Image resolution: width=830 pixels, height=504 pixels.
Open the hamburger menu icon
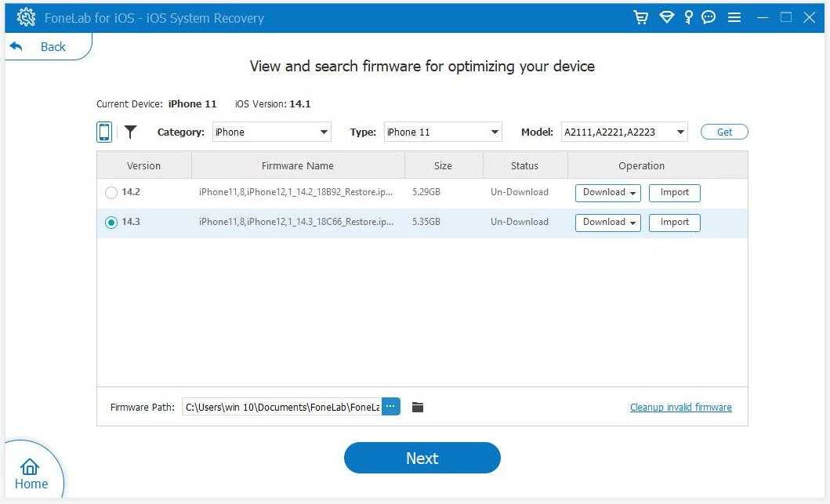pyautogui.click(x=734, y=17)
